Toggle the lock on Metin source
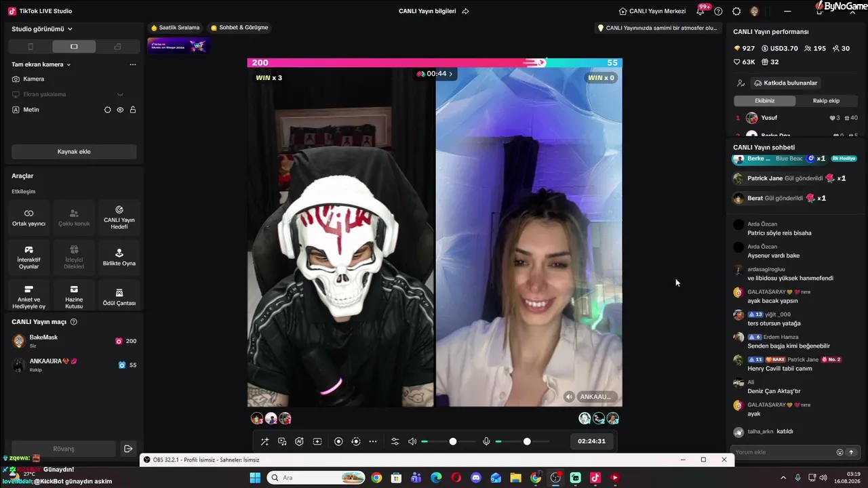 (x=133, y=110)
